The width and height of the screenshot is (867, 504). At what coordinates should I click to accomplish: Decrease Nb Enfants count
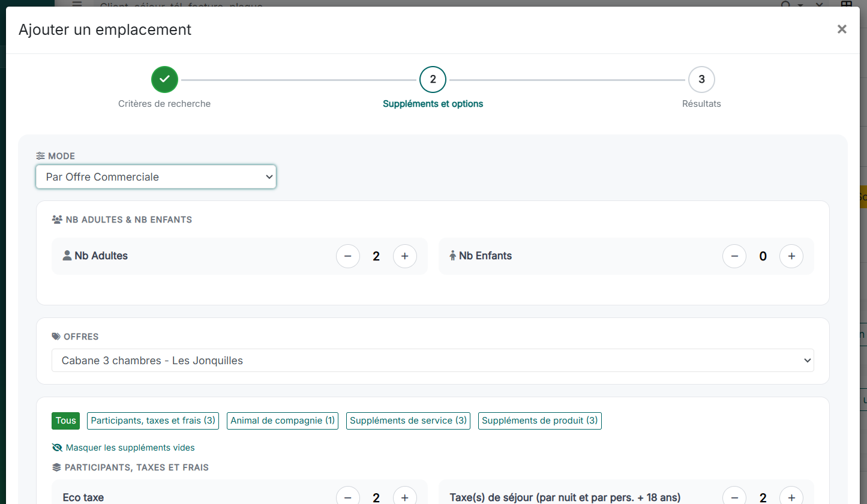(x=734, y=256)
